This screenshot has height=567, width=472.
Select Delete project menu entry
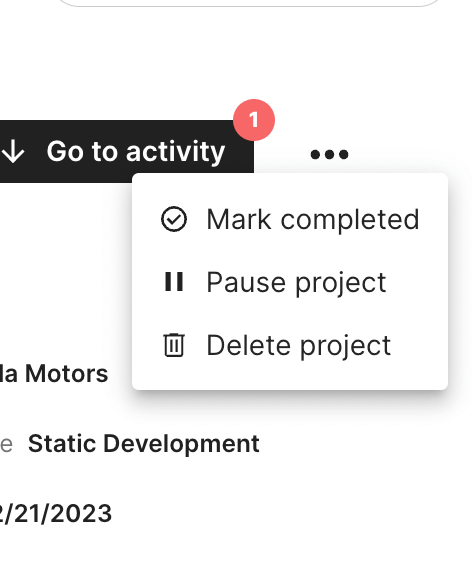(290, 345)
